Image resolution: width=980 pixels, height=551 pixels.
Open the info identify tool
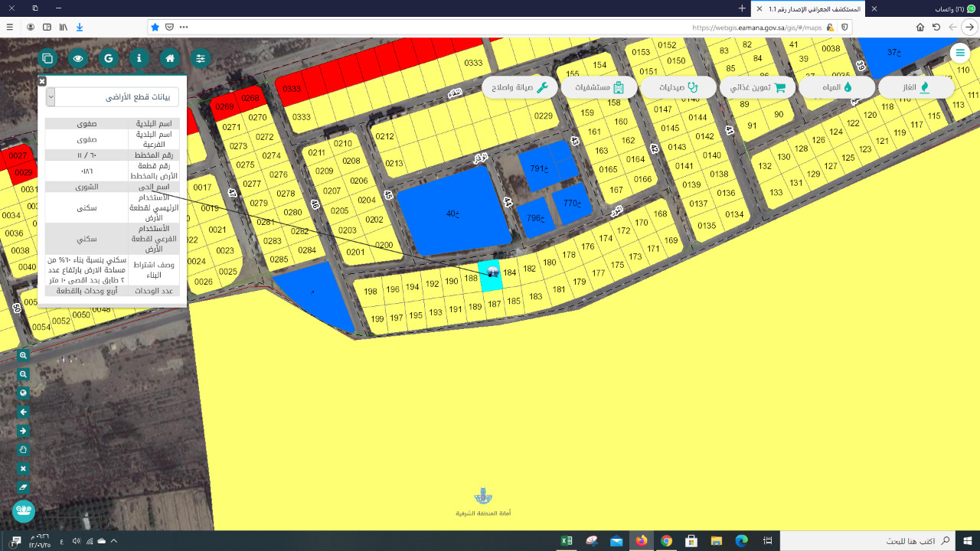pyautogui.click(x=139, y=58)
